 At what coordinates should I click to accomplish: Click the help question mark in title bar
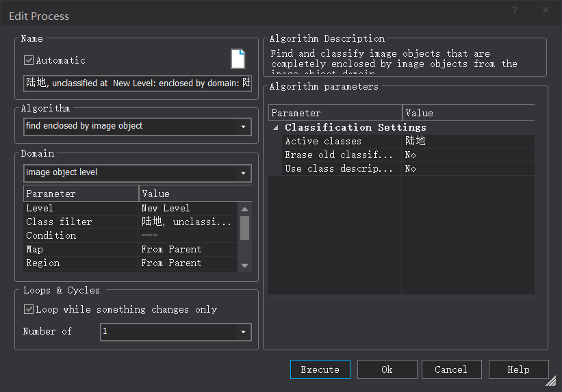tap(514, 10)
